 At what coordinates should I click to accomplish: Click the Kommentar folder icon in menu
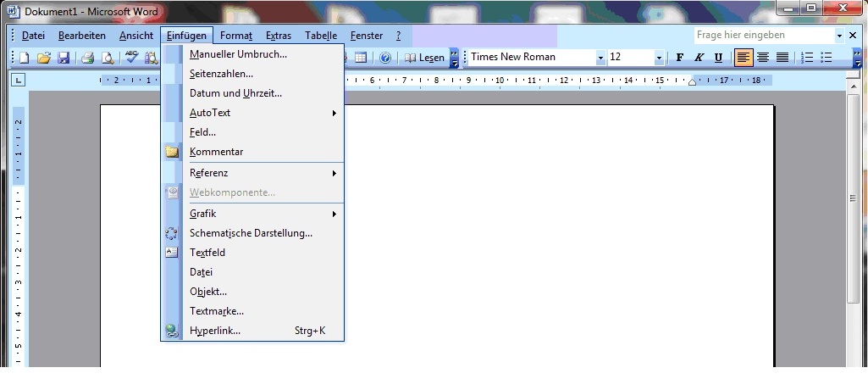(x=172, y=152)
